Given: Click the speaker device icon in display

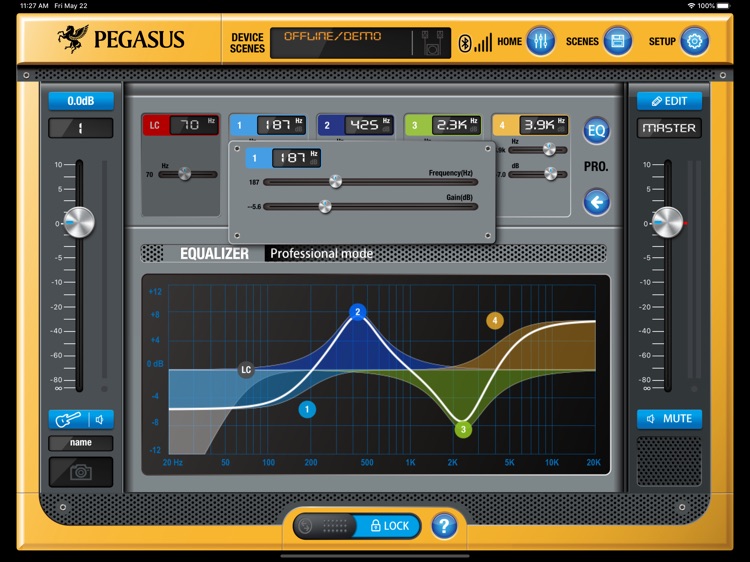Looking at the screenshot, I should click(431, 43).
